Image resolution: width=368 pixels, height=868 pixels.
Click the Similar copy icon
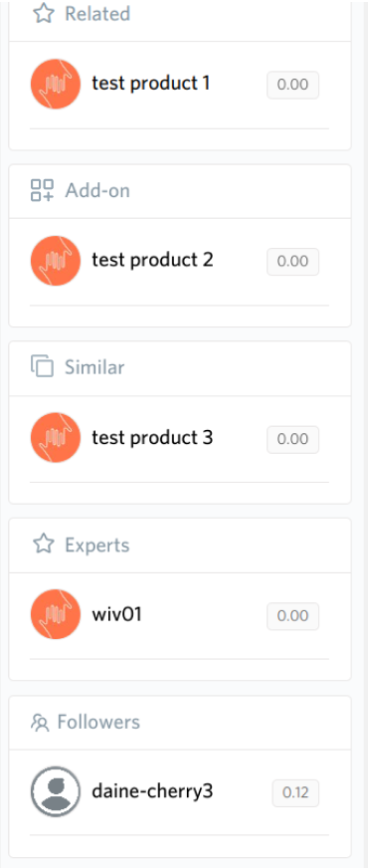42,367
